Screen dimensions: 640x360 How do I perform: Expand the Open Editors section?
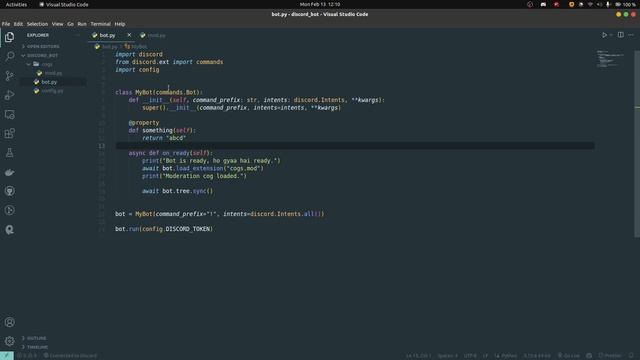point(53,47)
